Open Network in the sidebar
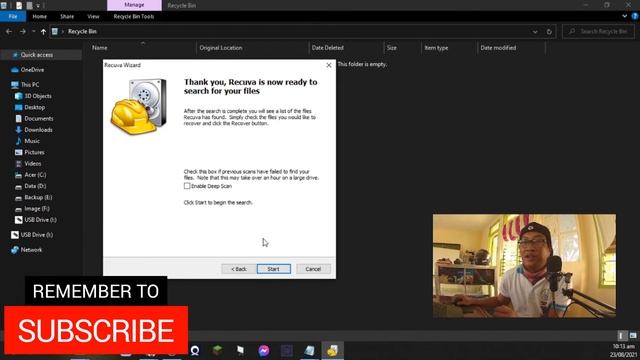Viewport: 640px width, 360px height. (x=31, y=250)
